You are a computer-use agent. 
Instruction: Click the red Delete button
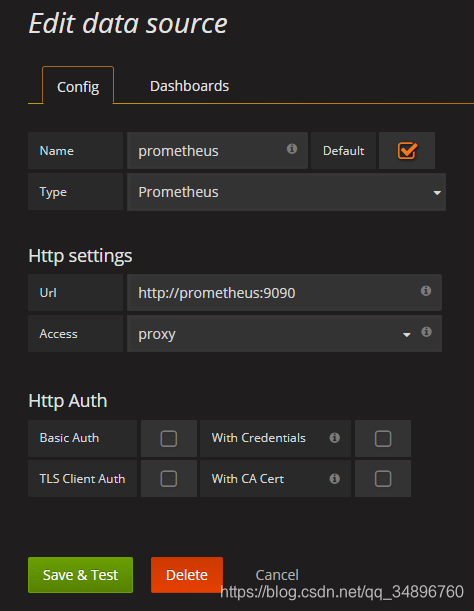[187, 575]
